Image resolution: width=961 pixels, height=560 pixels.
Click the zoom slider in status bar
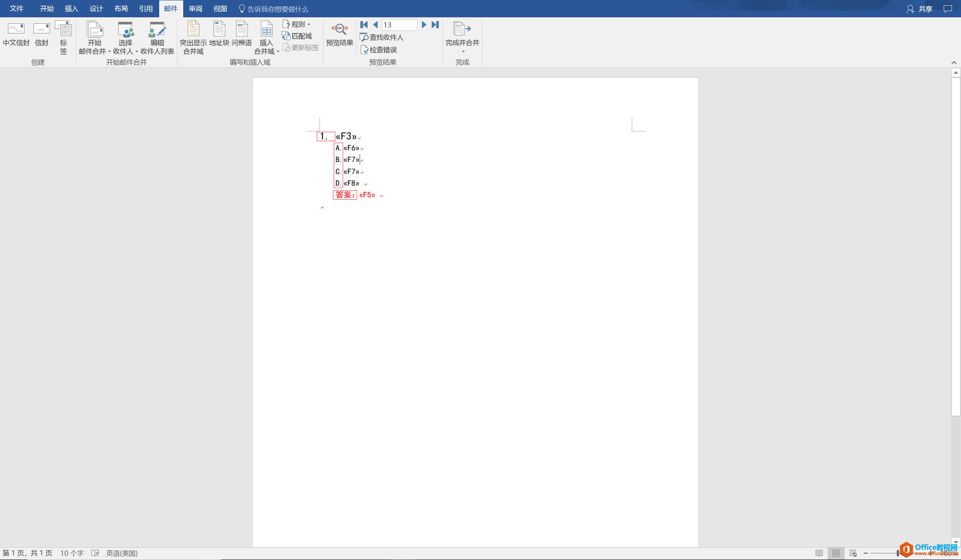tap(898, 553)
